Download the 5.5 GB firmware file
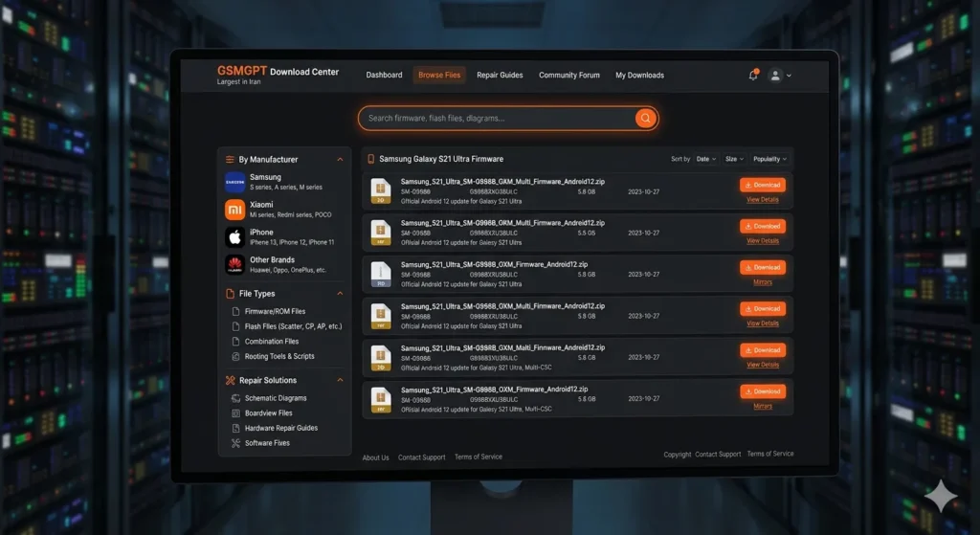Screen dimensions: 980x535 [x=763, y=226]
